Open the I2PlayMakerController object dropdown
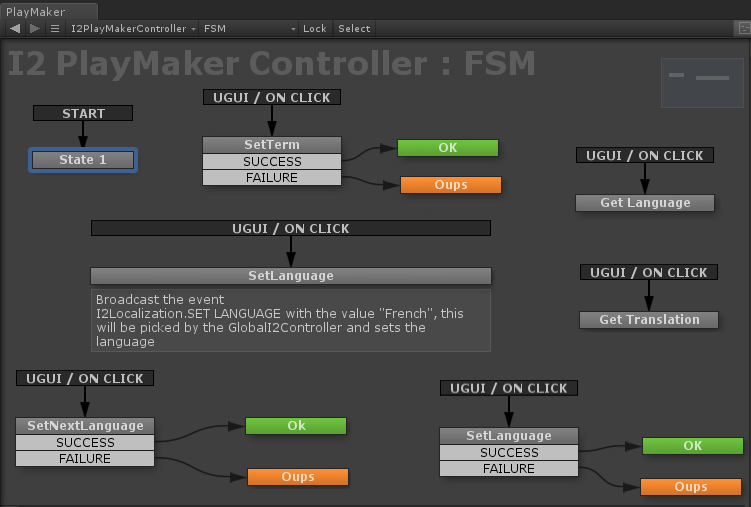The width and height of the screenshot is (751, 507). pos(133,29)
